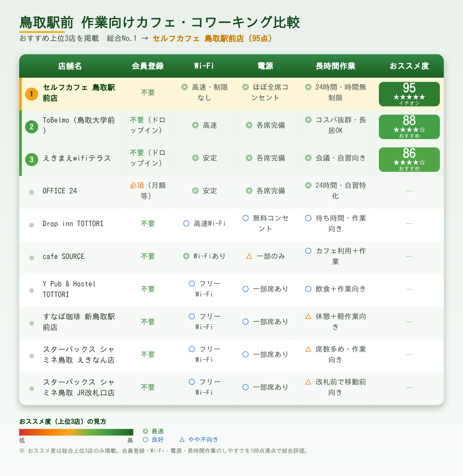Select store name cafe SOURCE
463x476 pixels.
coord(63,256)
